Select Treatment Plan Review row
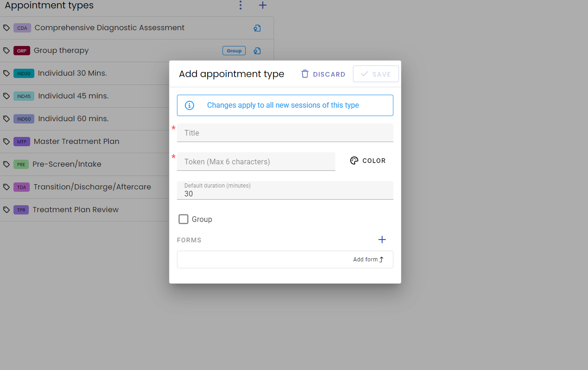The width and height of the screenshot is (588, 370). pyautogui.click(x=84, y=210)
